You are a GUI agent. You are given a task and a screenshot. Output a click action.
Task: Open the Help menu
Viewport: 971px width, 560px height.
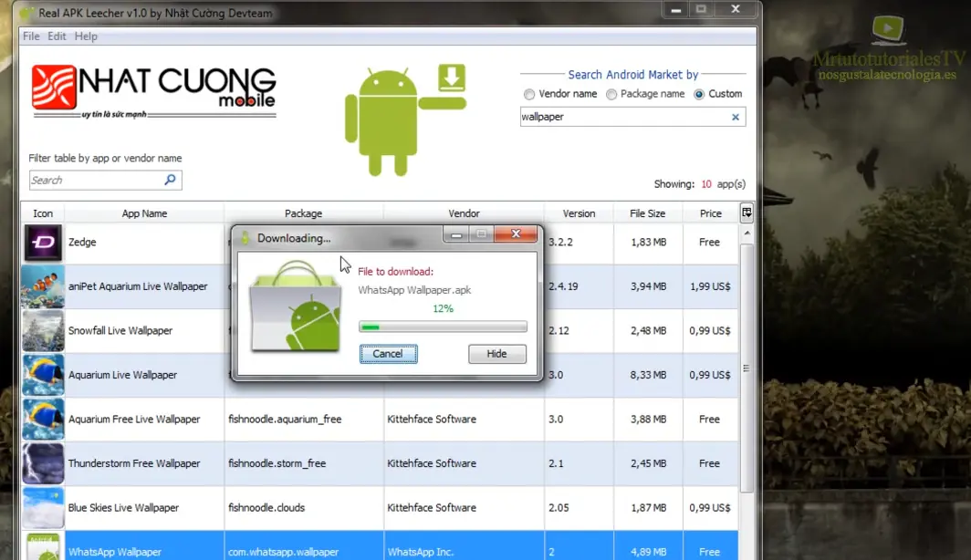(x=86, y=36)
